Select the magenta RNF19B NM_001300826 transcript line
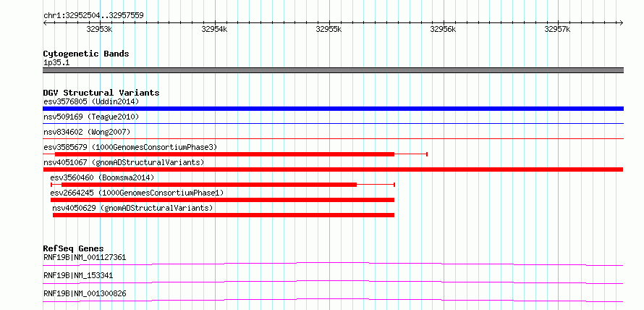 (x=333, y=300)
